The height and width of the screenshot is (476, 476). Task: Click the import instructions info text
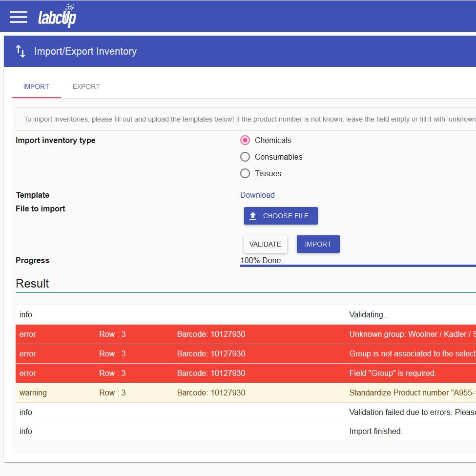pyautogui.click(x=250, y=119)
